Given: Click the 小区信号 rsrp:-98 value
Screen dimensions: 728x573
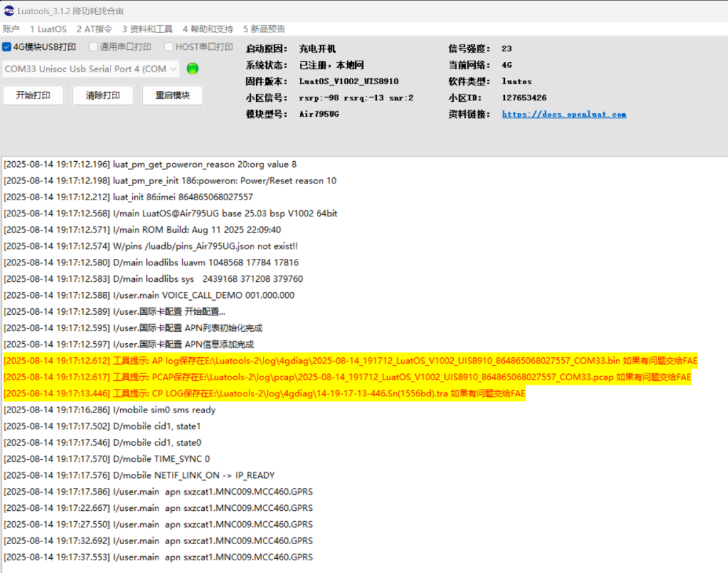Looking at the screenshot, I should point(356,98).
